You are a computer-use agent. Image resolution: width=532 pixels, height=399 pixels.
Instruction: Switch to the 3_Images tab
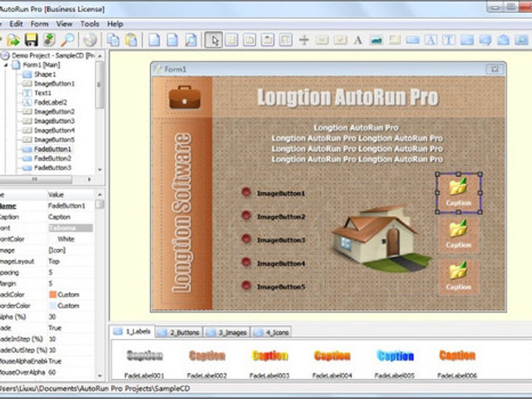[x=227, y=333]
